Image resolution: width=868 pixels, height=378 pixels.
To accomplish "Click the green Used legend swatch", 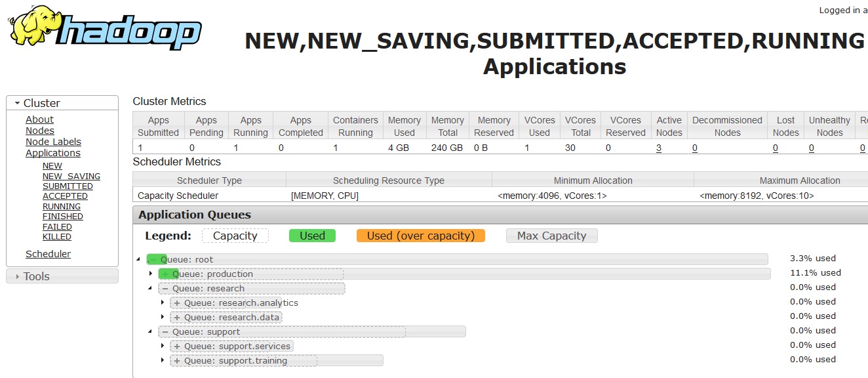I will 312,236.
